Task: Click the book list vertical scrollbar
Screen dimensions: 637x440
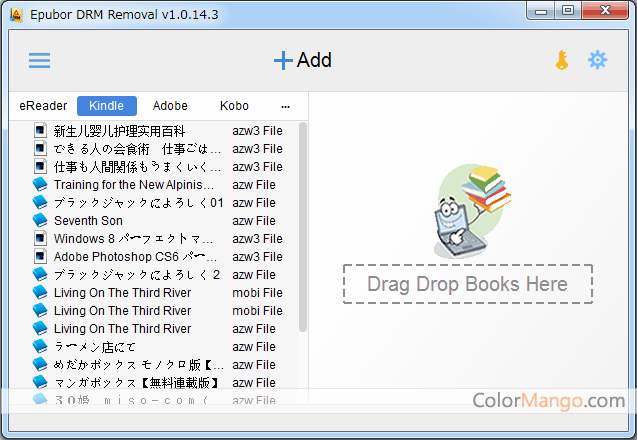Action: [303, 228]
